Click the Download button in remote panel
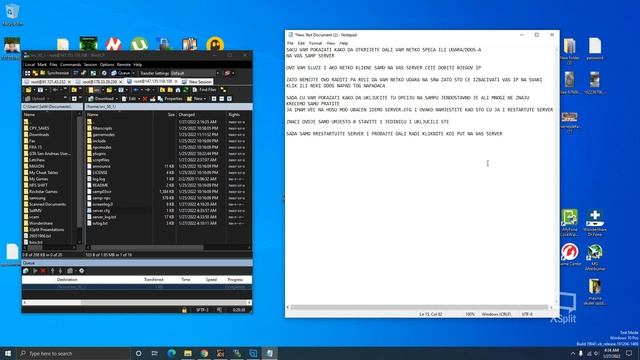Image resolution: width=640 pixels, height=360 pixels. 101,99
